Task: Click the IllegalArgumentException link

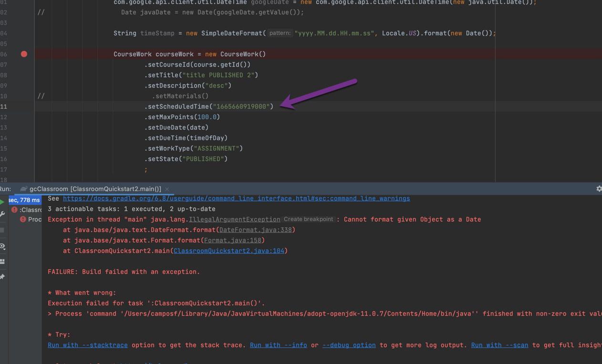Action: pyautogui.click(x=235, y=220)
